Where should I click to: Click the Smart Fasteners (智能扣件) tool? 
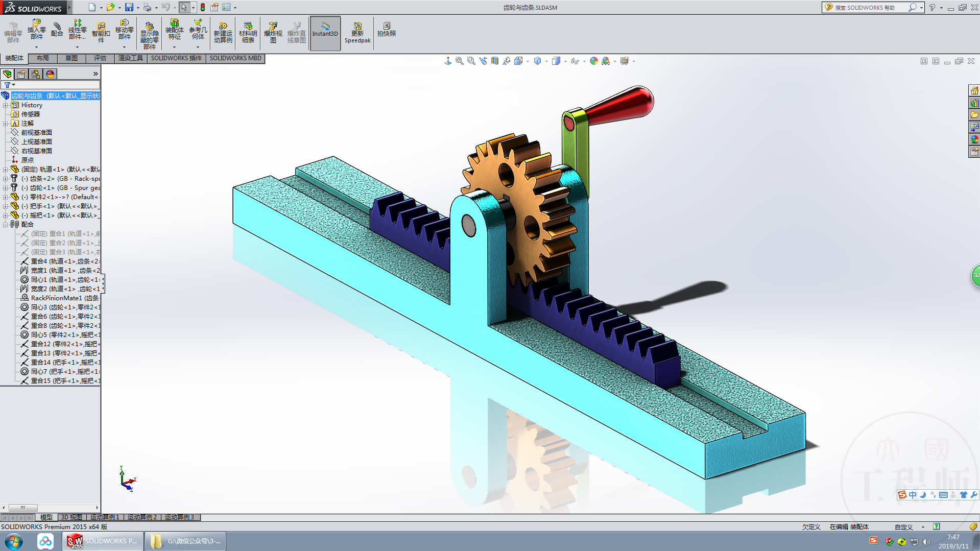(101, 32)
